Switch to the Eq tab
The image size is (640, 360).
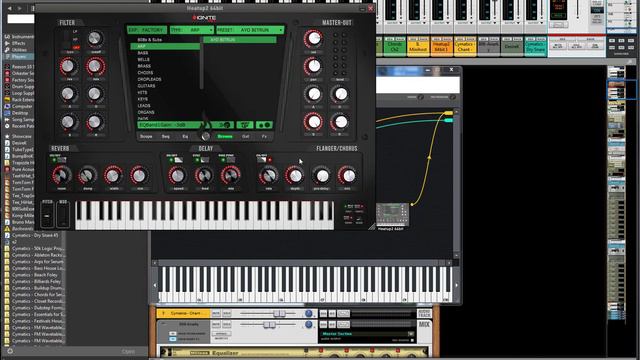point(185,136)
